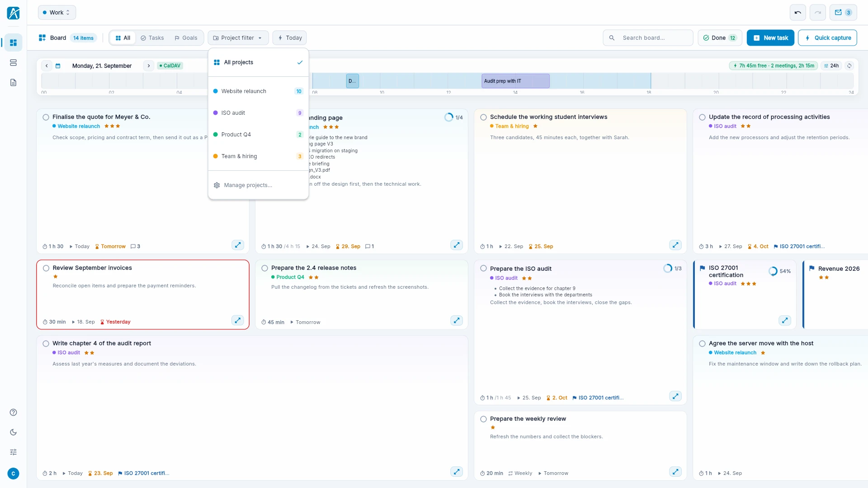This screenshot has width=868, height=488.
Task: Apply the Today filter button
Action: pos(290,38)
